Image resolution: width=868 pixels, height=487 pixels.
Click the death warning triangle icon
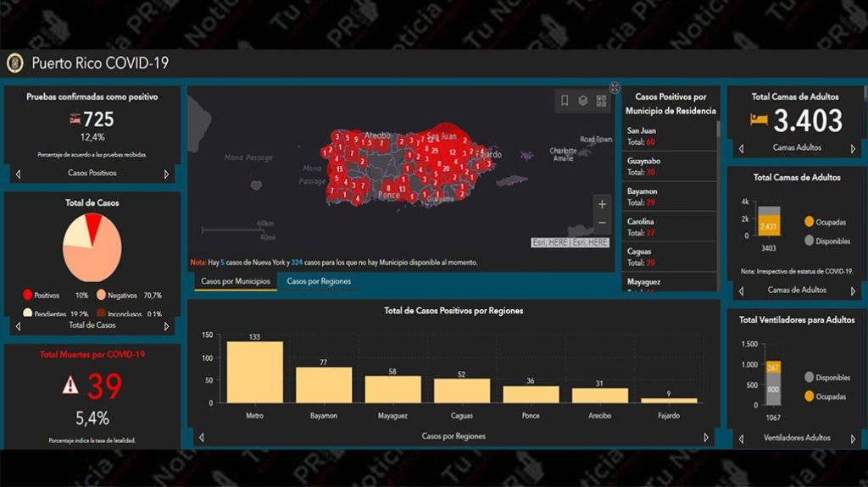[70, 385]
